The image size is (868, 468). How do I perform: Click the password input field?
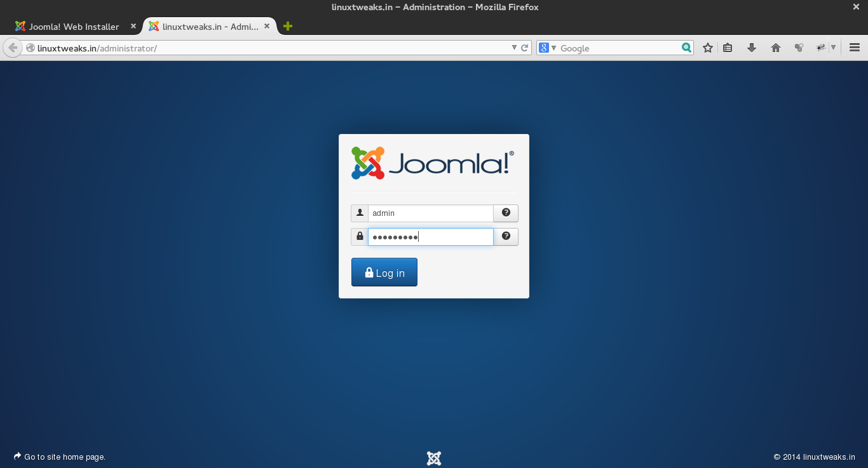(430, 237)
